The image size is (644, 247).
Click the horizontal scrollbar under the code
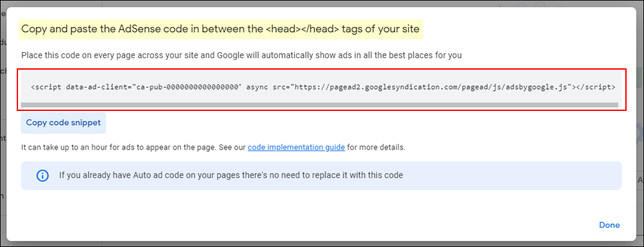pyautogui.click(x=319, y=105)
